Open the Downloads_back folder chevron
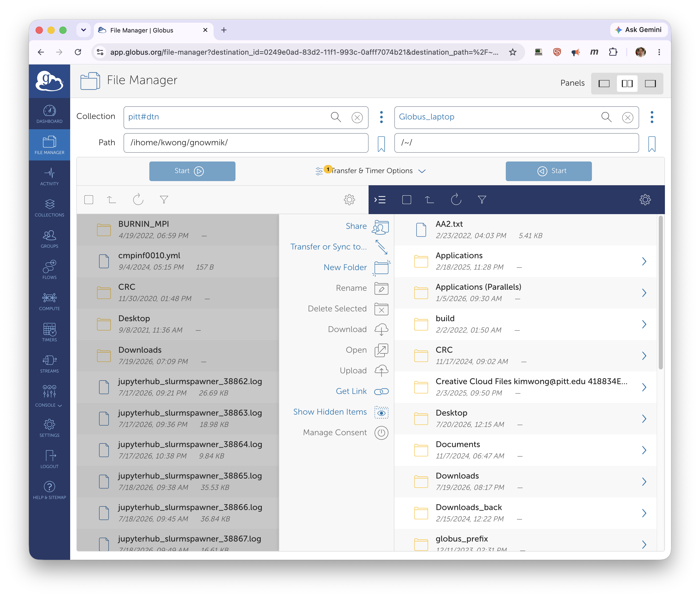Viewport: 700px width, 598px height. [x=644, y=513]
